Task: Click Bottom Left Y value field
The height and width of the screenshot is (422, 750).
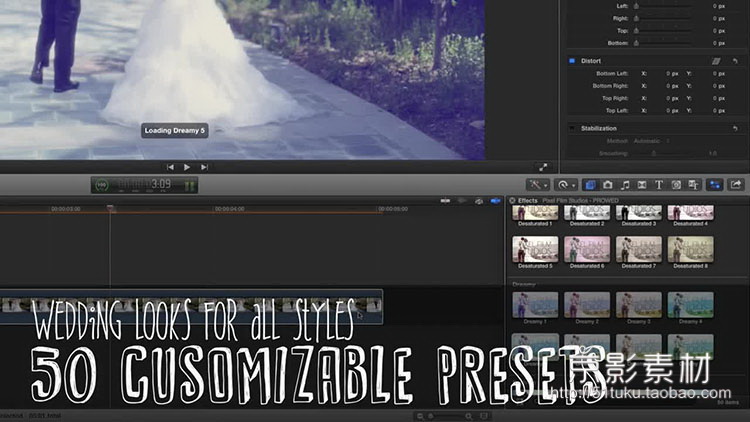Action: (x=718, y=74)
